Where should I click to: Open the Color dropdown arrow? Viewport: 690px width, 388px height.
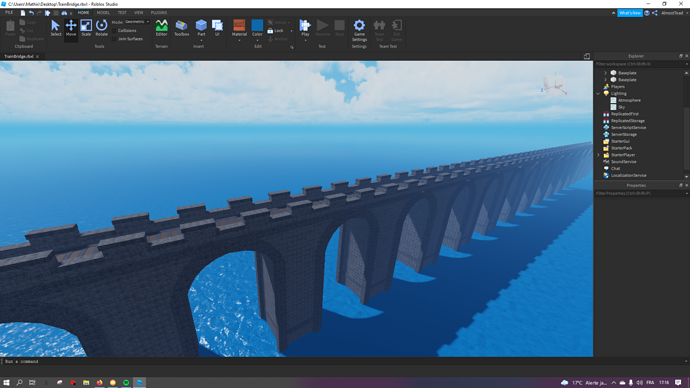[257, 41]
